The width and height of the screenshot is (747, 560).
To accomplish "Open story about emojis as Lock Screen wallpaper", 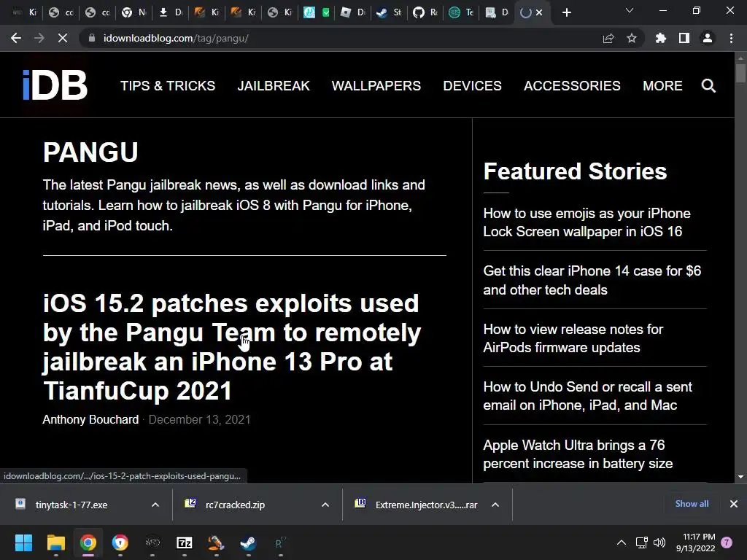I will (x=587, y=222).
